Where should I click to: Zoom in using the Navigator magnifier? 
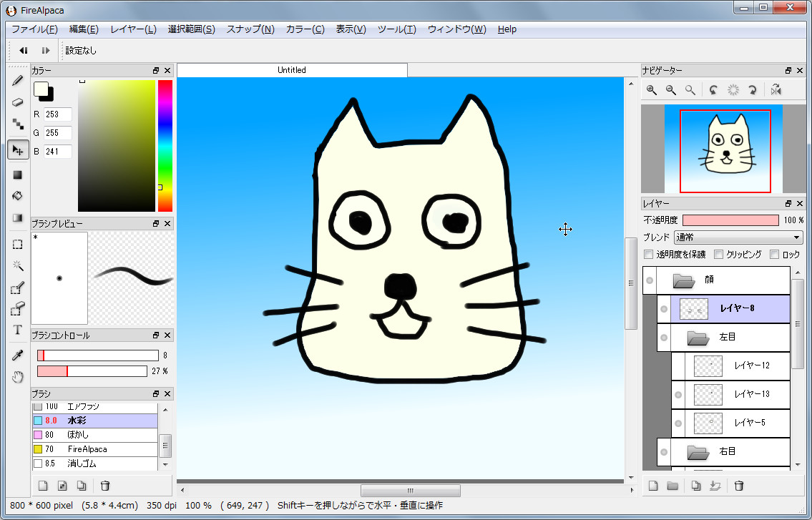[x=652, y=89]
